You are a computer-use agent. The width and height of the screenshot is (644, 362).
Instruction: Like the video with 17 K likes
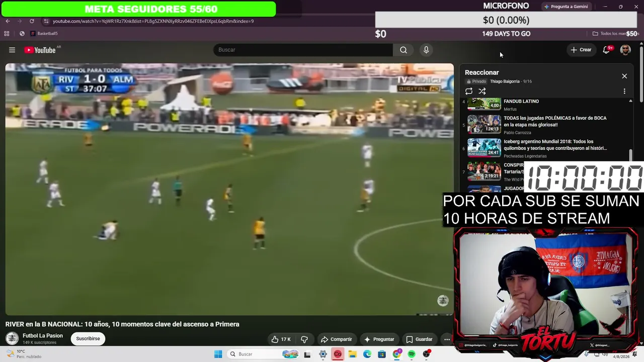[281, 339]
